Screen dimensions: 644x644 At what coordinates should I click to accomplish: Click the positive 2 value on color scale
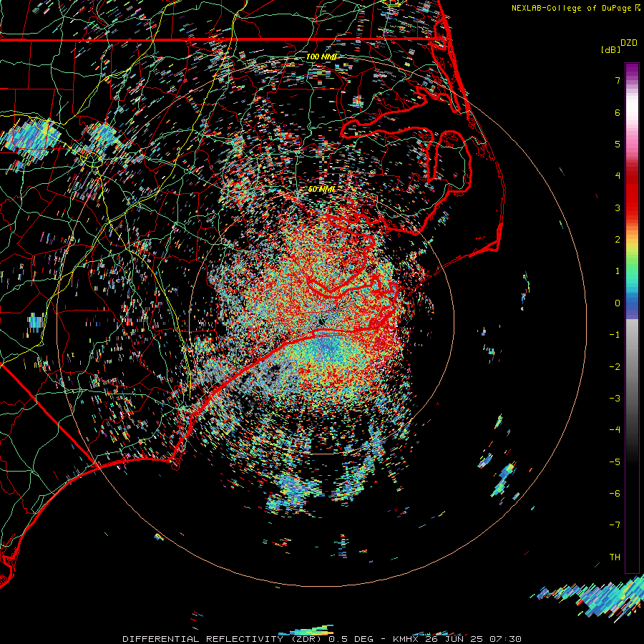click(x=618, y=240)
